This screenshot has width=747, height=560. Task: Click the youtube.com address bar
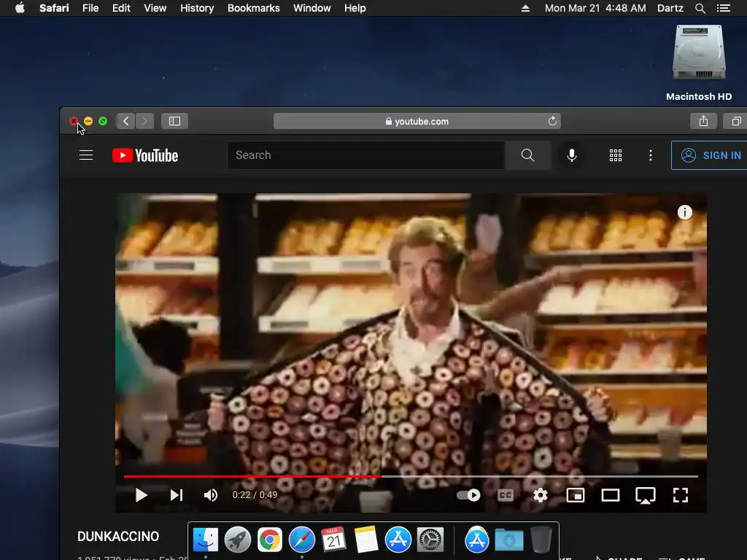417,121
